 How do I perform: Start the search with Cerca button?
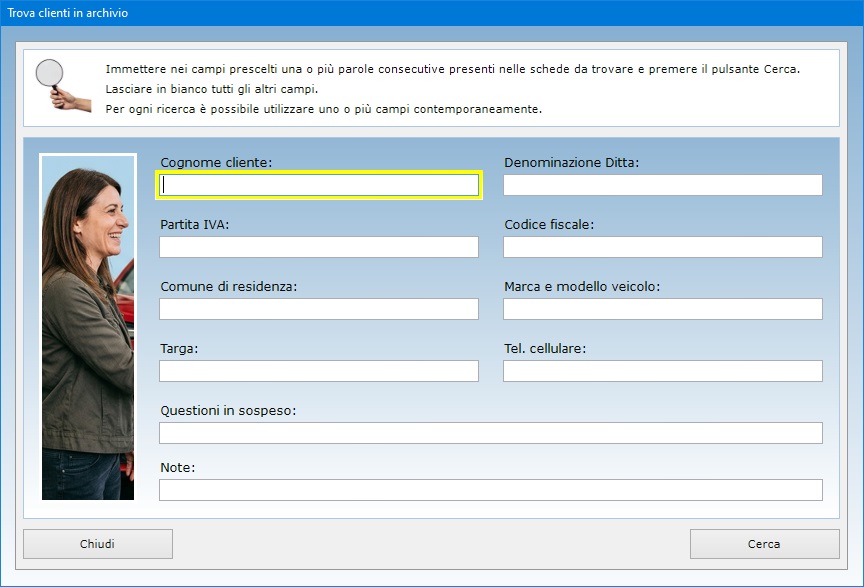[x=764, y=544]
